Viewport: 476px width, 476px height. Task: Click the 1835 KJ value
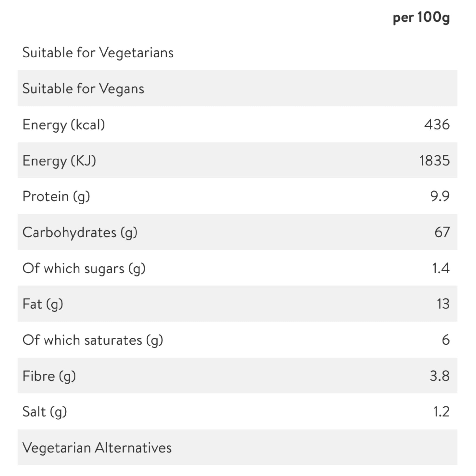(435, 160)
